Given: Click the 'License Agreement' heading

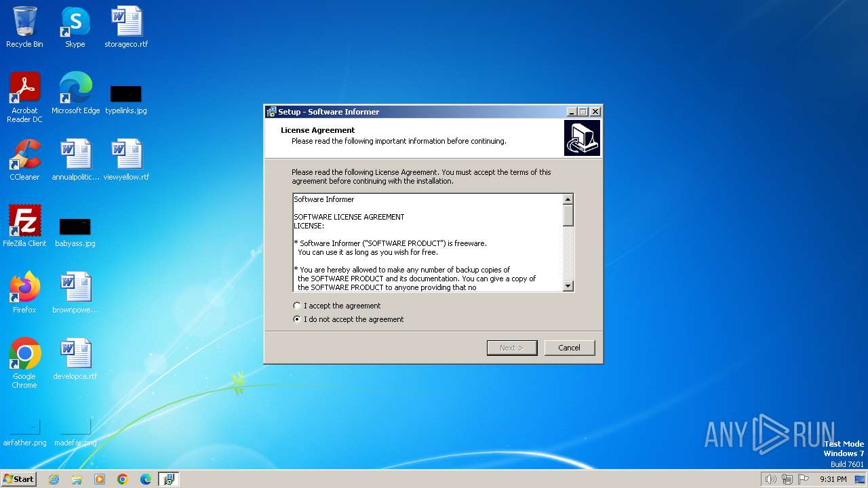Looking at the screenshot, I should coord(318,130).
